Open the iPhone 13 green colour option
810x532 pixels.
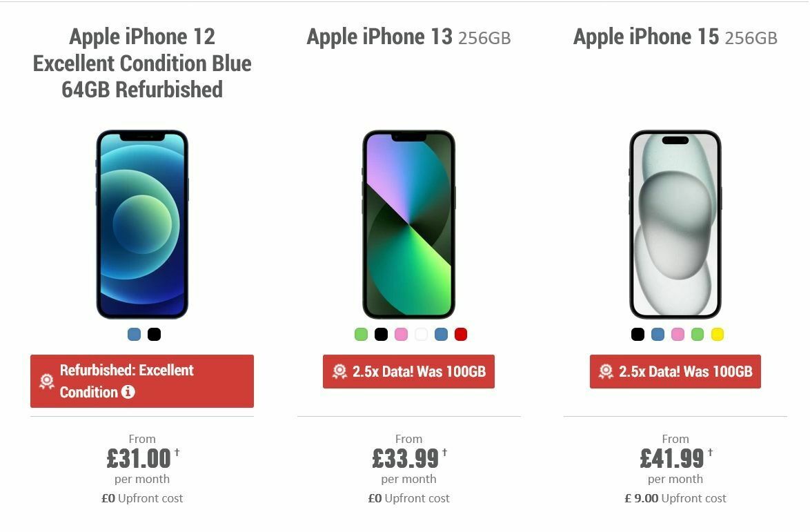point(360,334)
